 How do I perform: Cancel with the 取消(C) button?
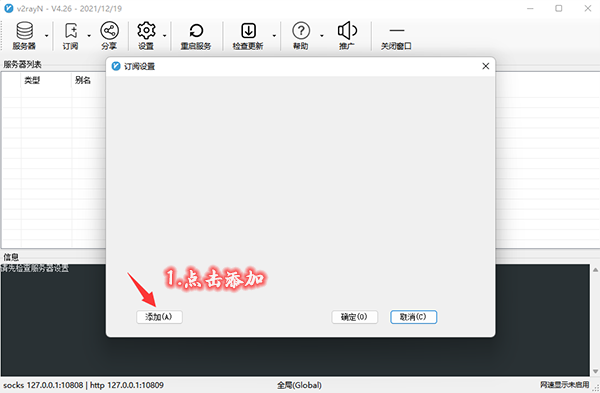pyautogui.click(x=413, y=317)
